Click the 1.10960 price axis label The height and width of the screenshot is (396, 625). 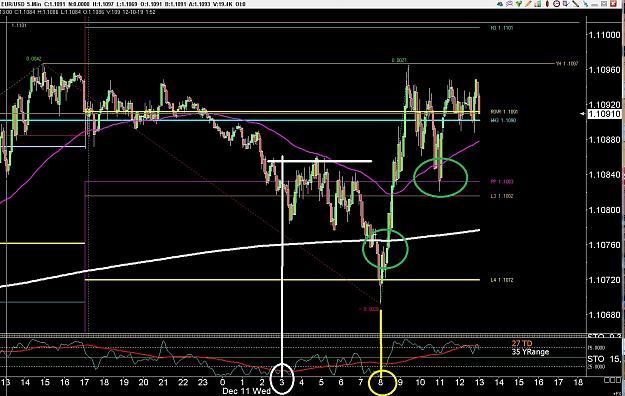tap(604, 70)
